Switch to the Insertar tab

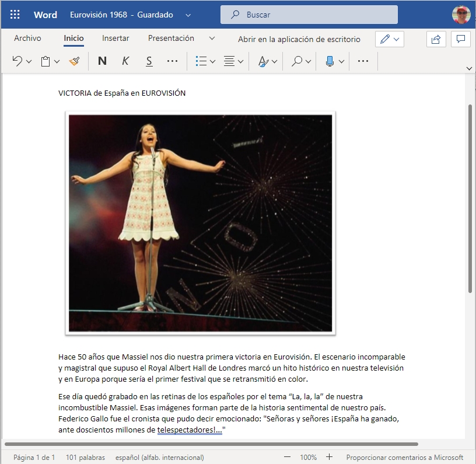point(116,39)
